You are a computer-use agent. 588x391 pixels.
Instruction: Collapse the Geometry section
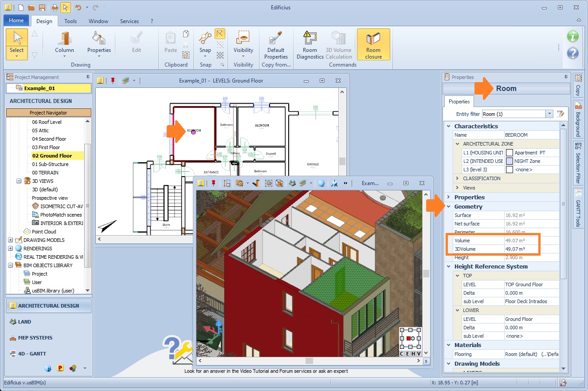449,207
